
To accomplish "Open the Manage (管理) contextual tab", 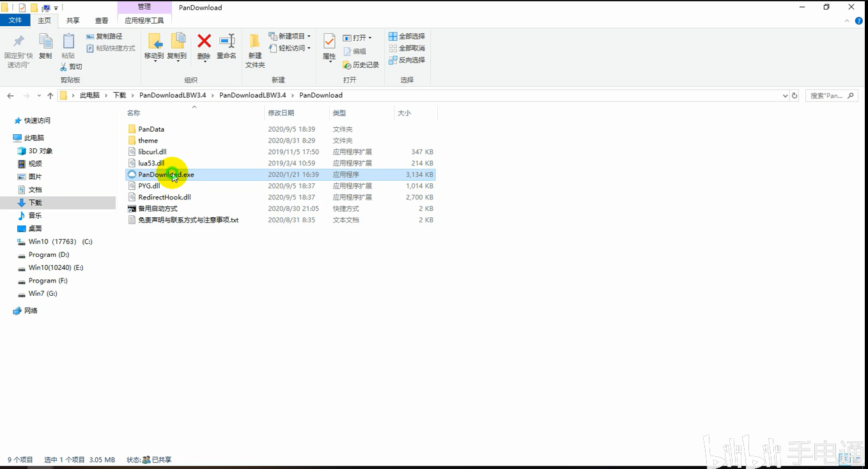I will [x=144, y=7].
